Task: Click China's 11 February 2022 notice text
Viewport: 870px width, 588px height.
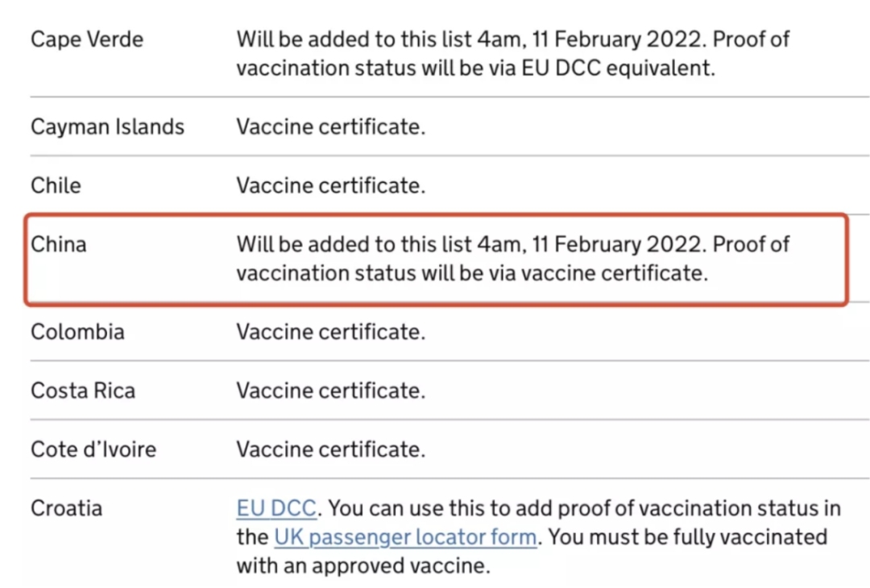Action: pos(513,259)
